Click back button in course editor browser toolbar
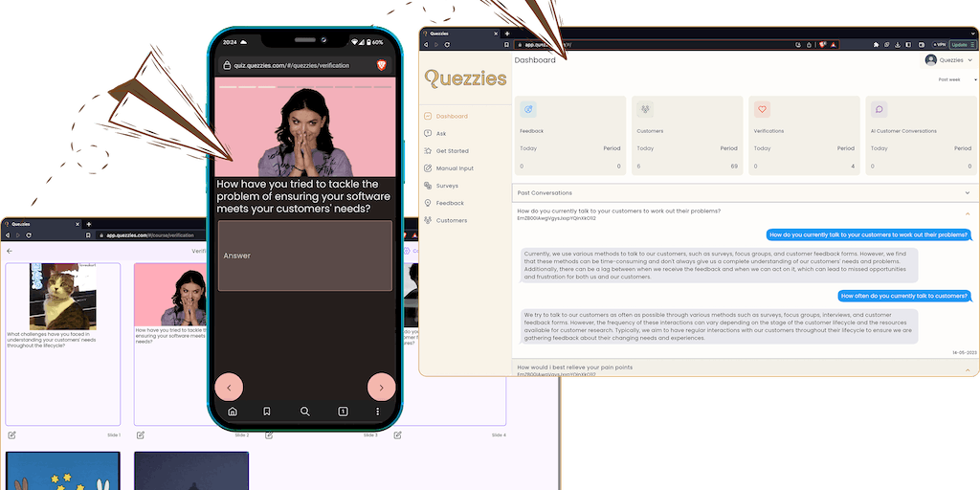 [8, 235]
